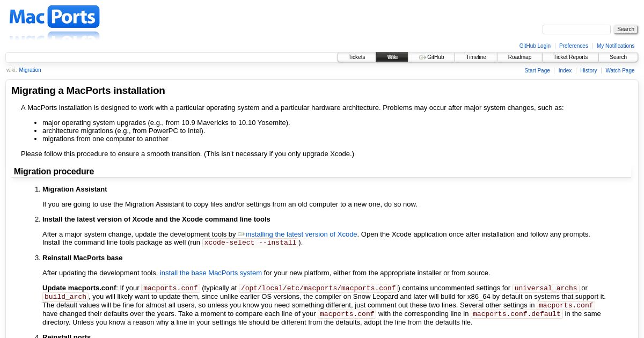The width and height of the screenshot is (644, 338).
Task: View the page History
Action: [589, 71]
